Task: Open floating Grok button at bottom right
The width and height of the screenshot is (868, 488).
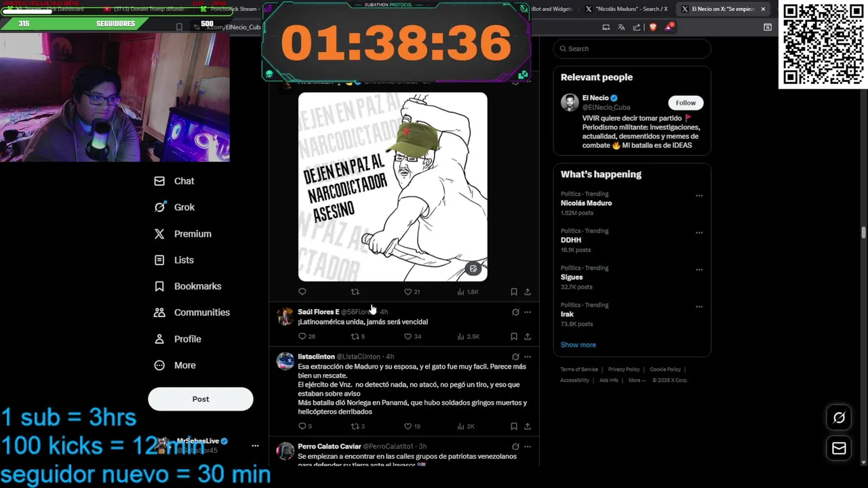Action: pyautogui.click(x=839, y=418)
